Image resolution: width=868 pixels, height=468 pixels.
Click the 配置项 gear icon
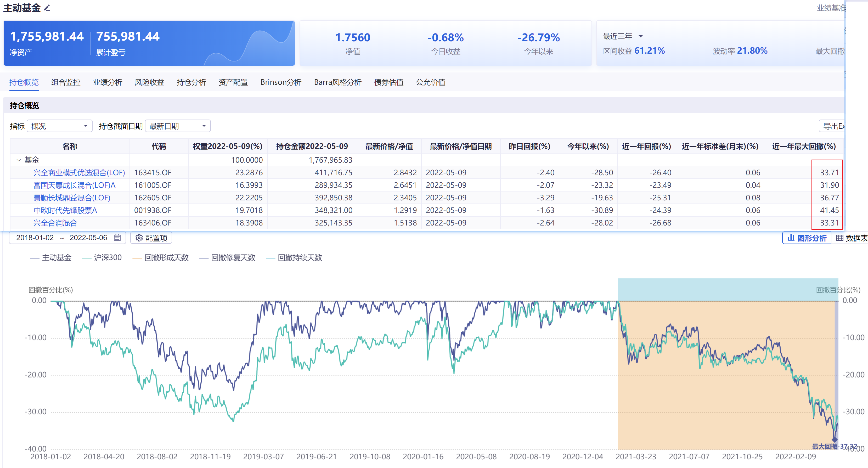click(x=139, y=238)
